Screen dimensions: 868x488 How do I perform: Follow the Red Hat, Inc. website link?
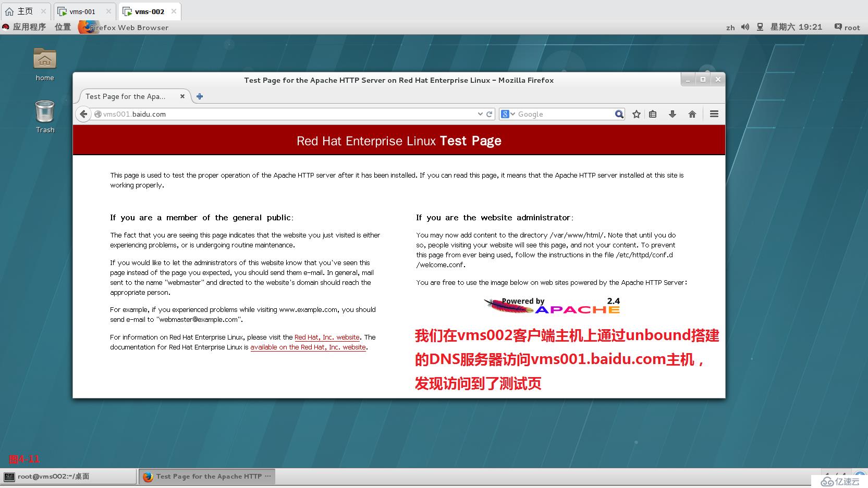[x=327, y=337]
